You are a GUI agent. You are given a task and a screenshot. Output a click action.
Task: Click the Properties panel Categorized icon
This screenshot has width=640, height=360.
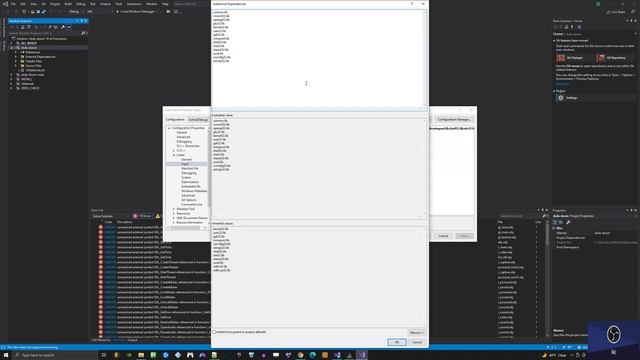click(555, 222)
